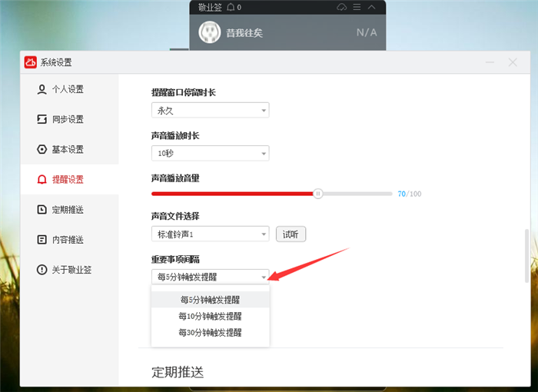The width and height of the screenshot is (538, 392).
Task: Choose 每10分钟触发提醒 from the dropdown list
Action: coord(211,316)
